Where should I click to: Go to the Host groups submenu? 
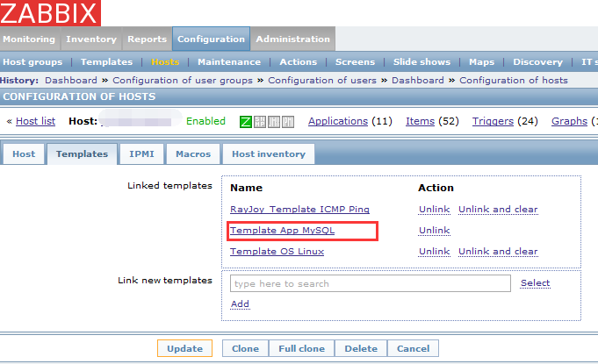point(32,62)
